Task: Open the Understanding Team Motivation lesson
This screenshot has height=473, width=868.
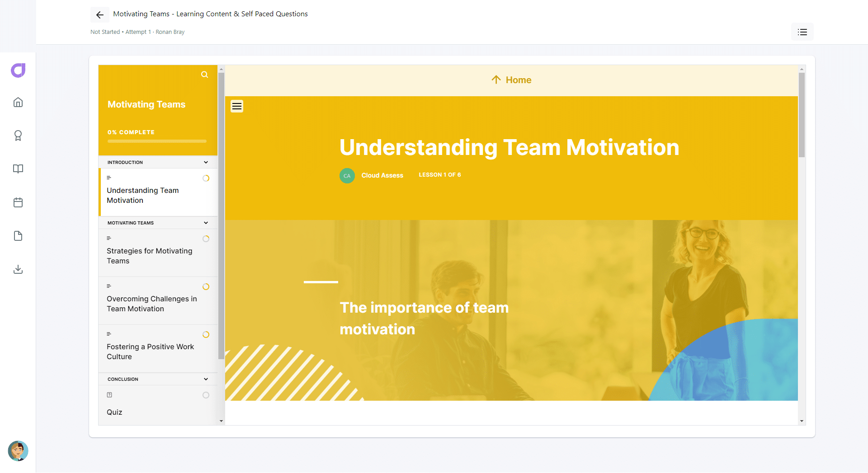Action: [158, 192]
